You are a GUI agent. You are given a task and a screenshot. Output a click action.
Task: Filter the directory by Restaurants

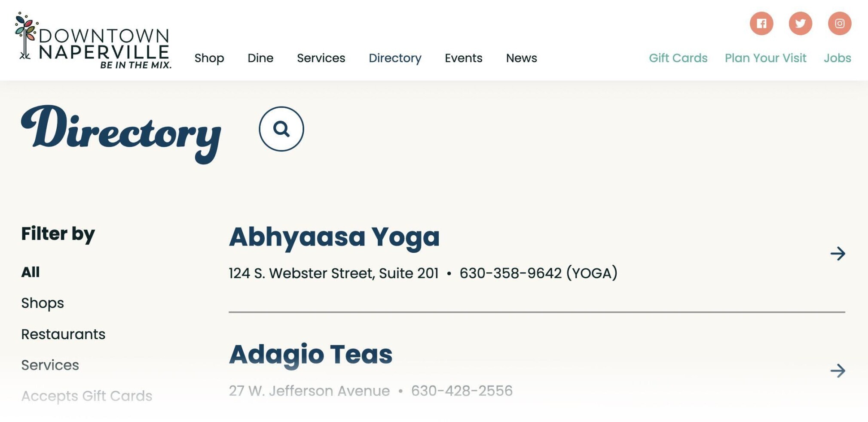[x=63, y=334]
